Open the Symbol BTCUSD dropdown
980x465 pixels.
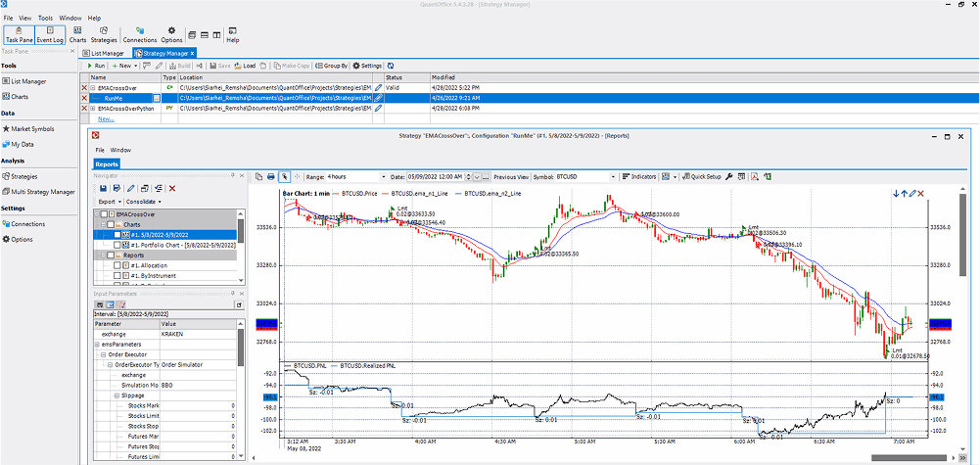coord(586,177)
